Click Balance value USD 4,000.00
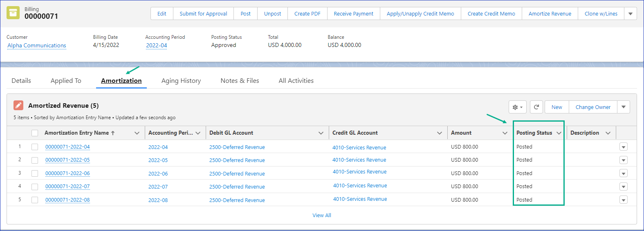The image size is (644, 231). tap(344, 45)
